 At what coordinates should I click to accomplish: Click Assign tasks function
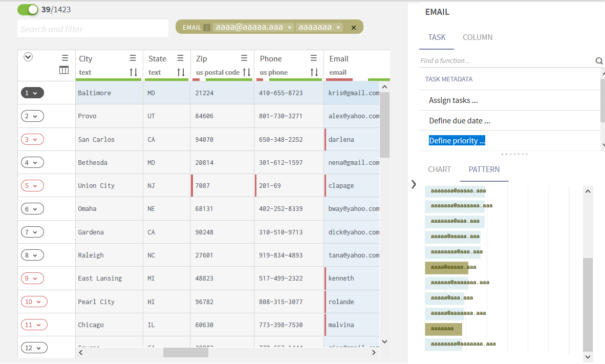coord(453,100)
